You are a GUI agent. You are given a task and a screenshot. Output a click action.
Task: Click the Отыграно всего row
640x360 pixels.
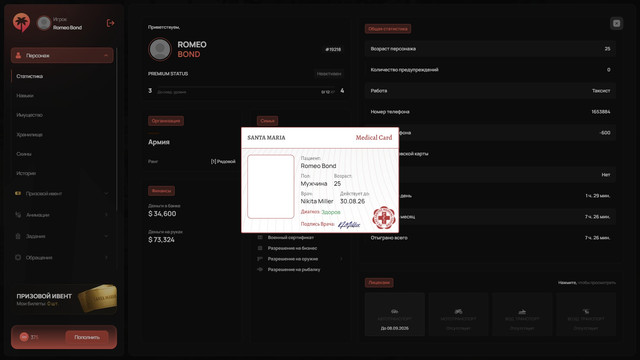[490, 238]
